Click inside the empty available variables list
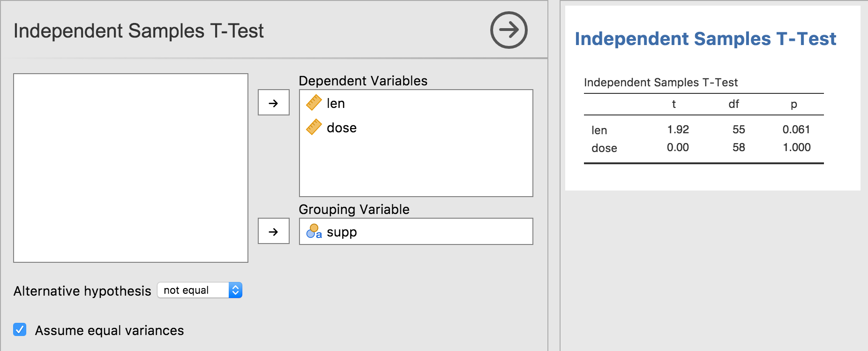The height and width of the screenshot is (351, 868). pos(130,168)
